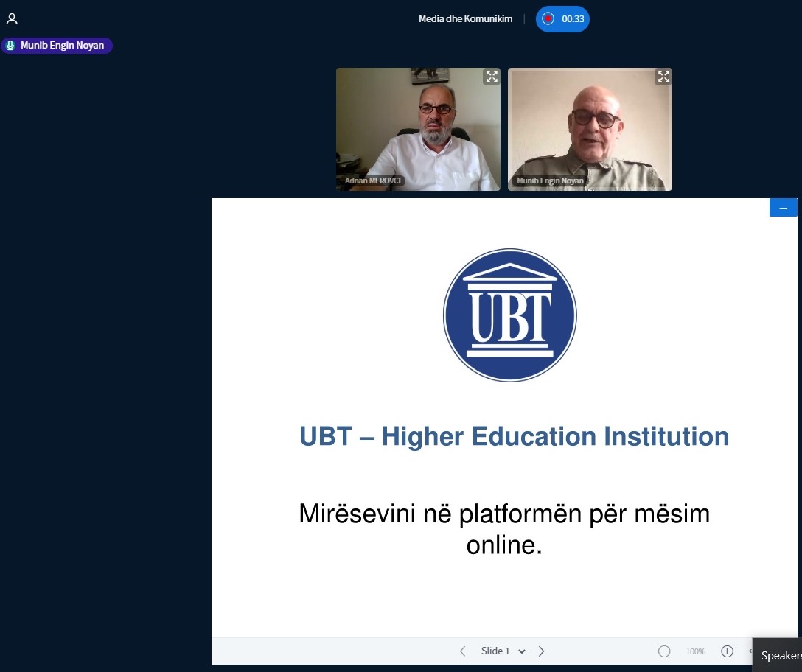
Task: Zoom in the presentation
Action: (727, 651)
